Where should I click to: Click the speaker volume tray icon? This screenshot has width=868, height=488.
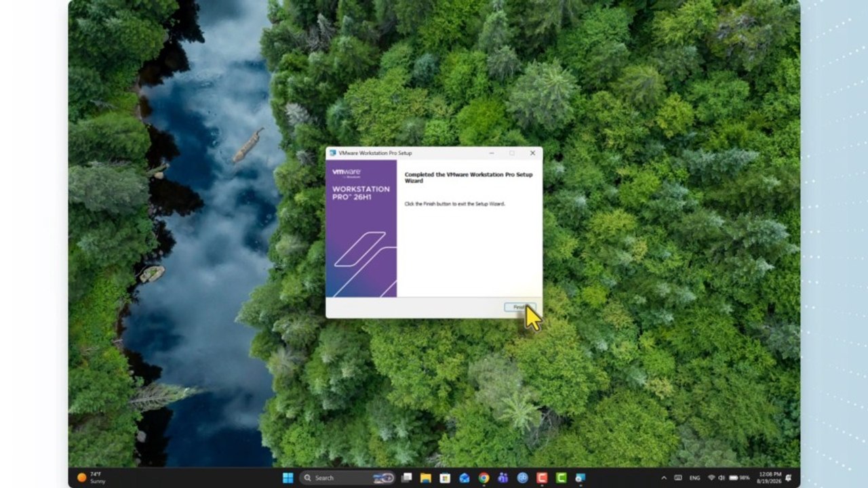(721, 478)
